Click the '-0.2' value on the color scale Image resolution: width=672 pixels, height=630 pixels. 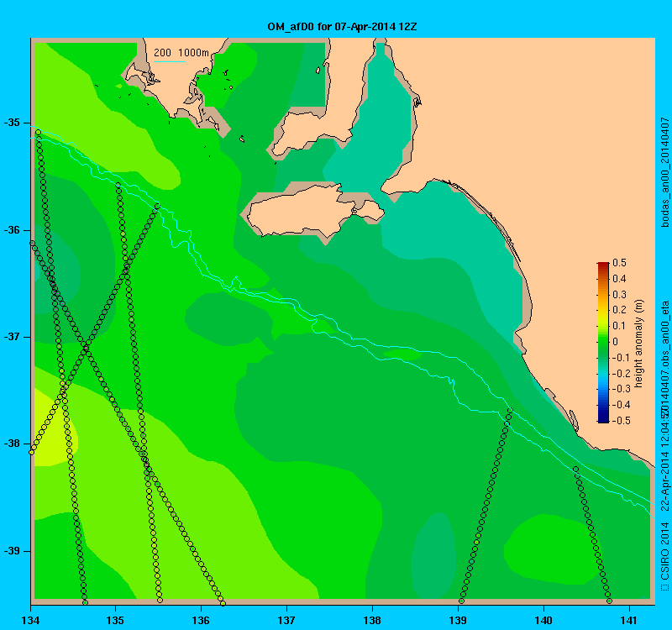click(620, 373)
